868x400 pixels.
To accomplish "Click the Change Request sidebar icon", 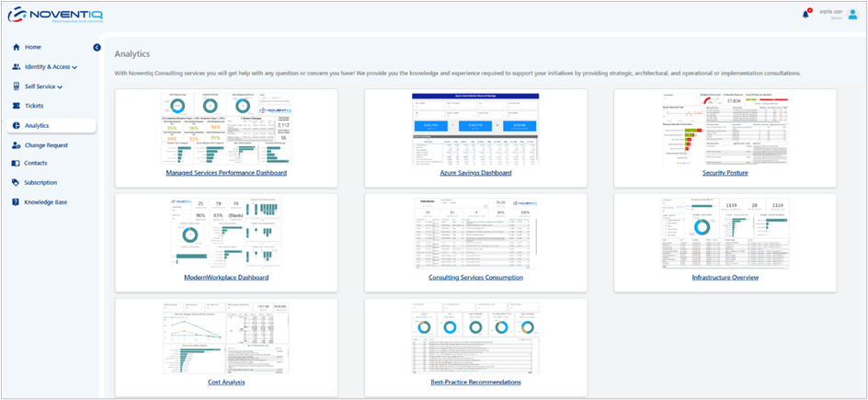I will pyautogui.click(x=17, y=145).
